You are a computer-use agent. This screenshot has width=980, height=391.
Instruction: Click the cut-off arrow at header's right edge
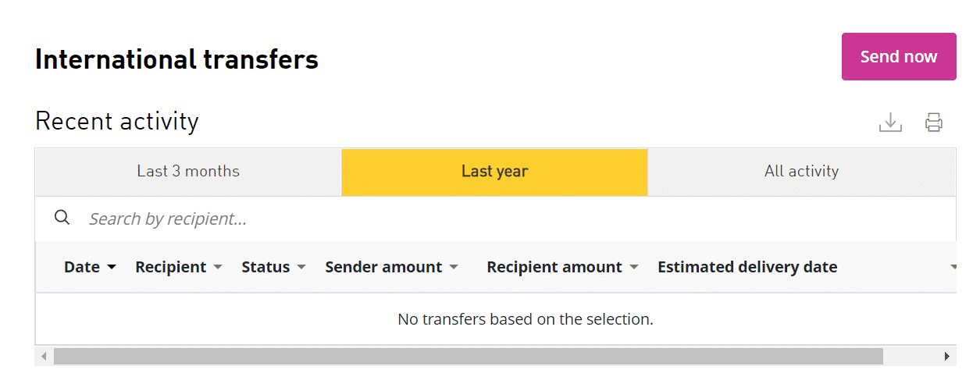pos(953,268)
